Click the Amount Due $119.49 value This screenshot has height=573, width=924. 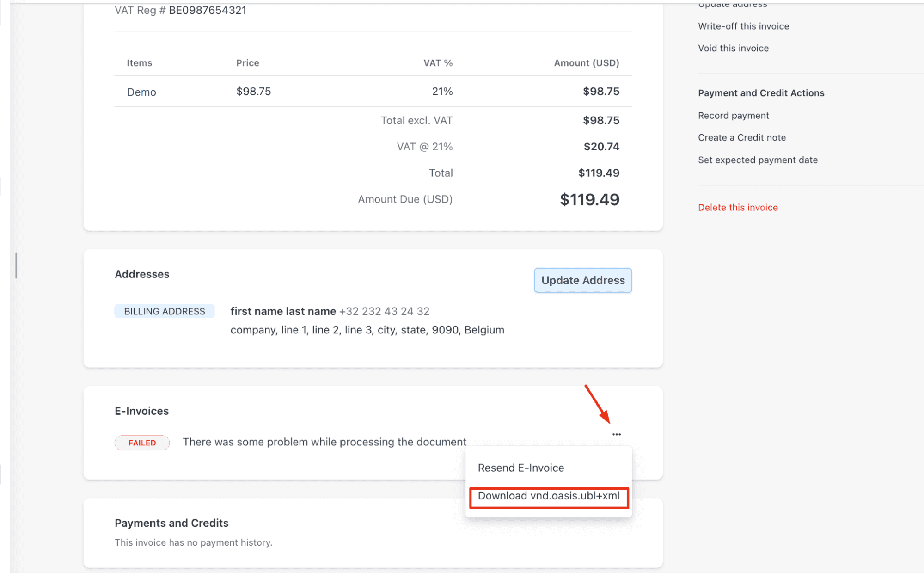click(x=589, y=200)
